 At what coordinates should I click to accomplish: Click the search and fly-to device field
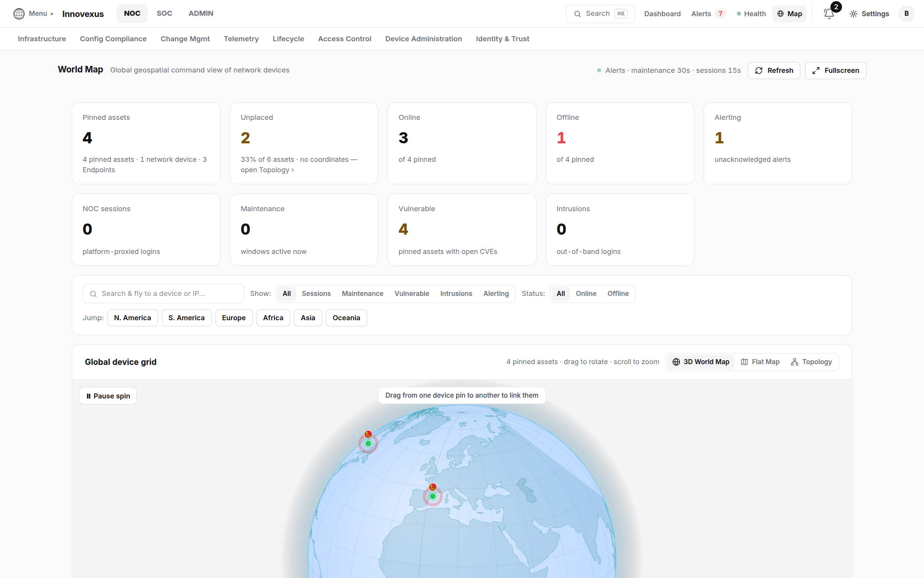[163, 294]
